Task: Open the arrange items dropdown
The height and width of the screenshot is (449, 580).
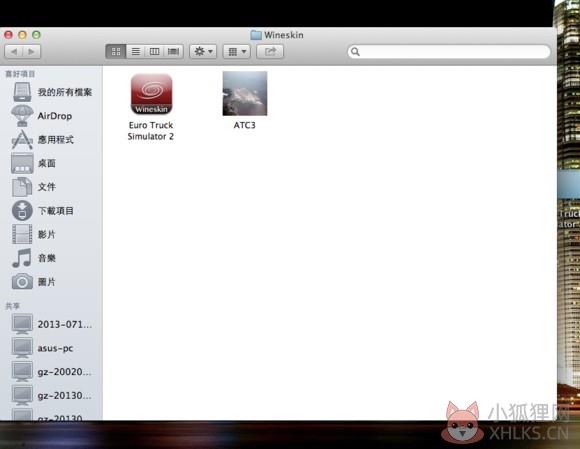Action: [236, 51]
